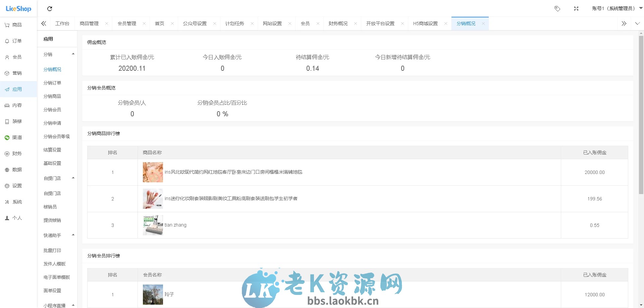Click the tag icon near the top right
This screenshot has width=644, height=308.
tap(557, 8)
